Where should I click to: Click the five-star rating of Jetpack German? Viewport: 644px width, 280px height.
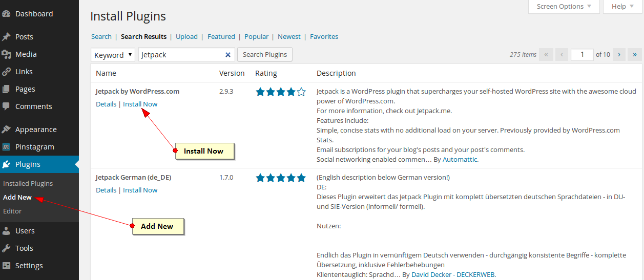(x=281, y=178)
